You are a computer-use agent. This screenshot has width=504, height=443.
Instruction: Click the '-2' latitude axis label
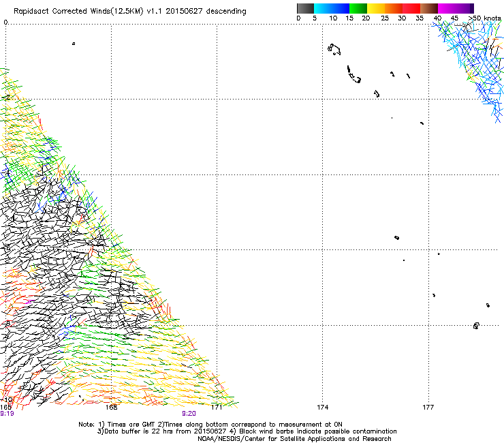coord(7,97)
